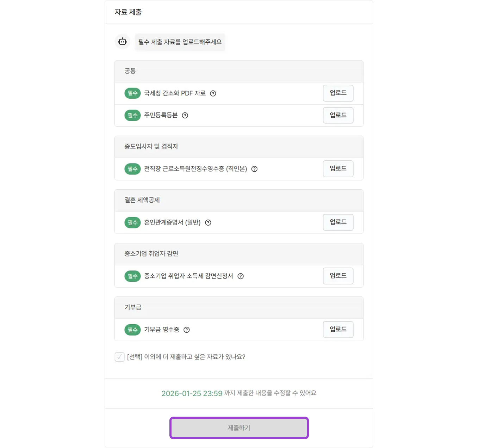Screen dimensions: 479x448
Task: Open the help icon next to 혼인관계증명서 (일반)
Action: [x=208, y=222]
